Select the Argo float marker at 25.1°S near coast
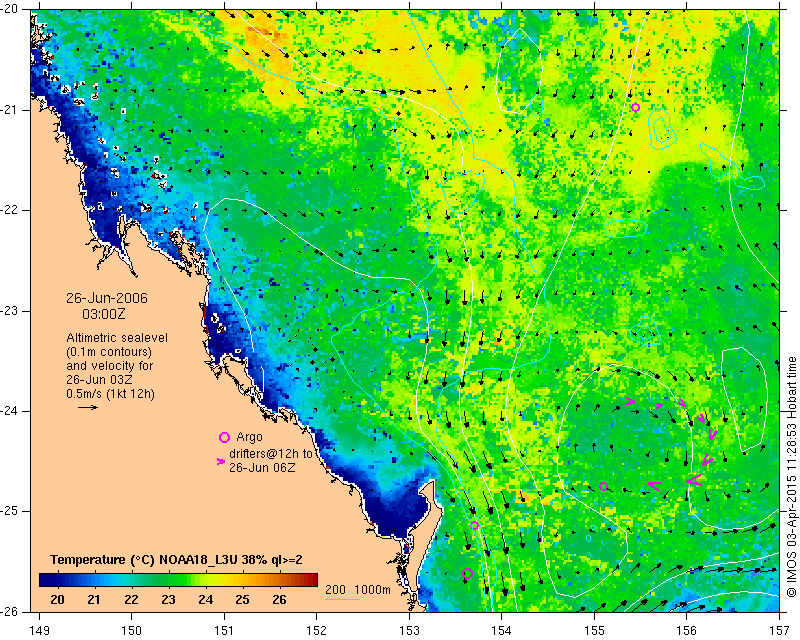The width and height of the screenshot is (800, 640). point(474,525)
